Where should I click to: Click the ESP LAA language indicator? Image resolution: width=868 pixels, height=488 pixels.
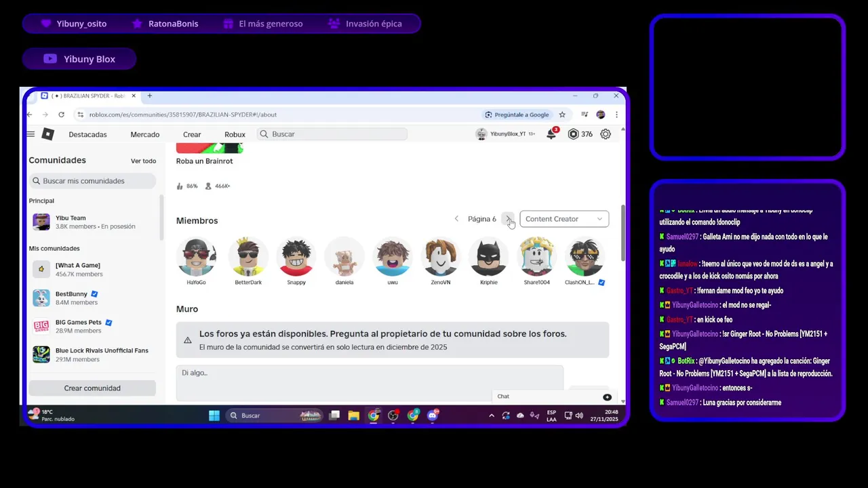[551, 415]
